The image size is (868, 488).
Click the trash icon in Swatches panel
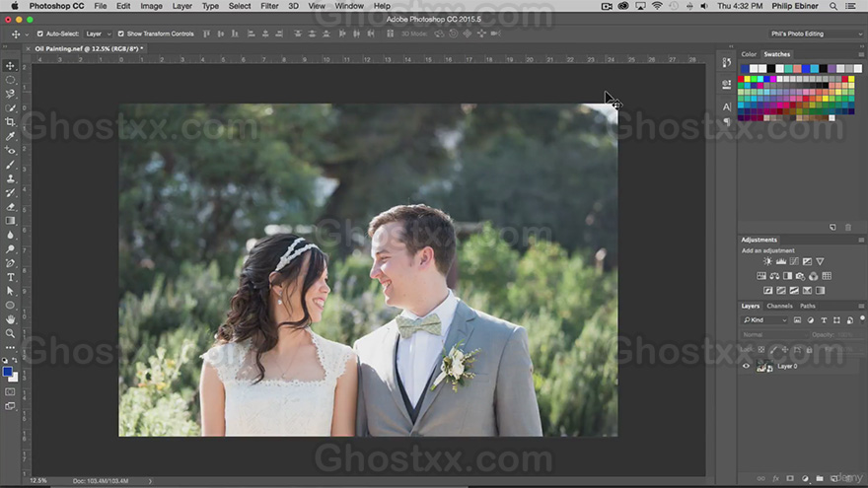coord(848,228)
